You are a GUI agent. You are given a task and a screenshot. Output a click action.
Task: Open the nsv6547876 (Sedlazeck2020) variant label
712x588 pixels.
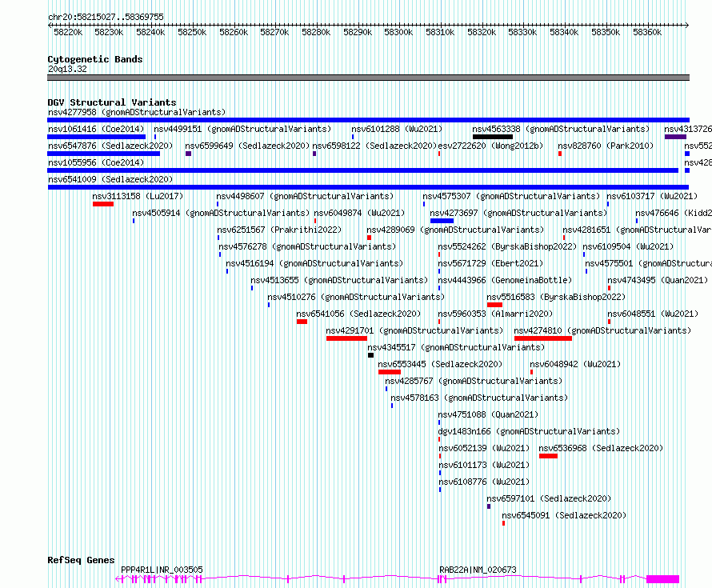point(110,146)
